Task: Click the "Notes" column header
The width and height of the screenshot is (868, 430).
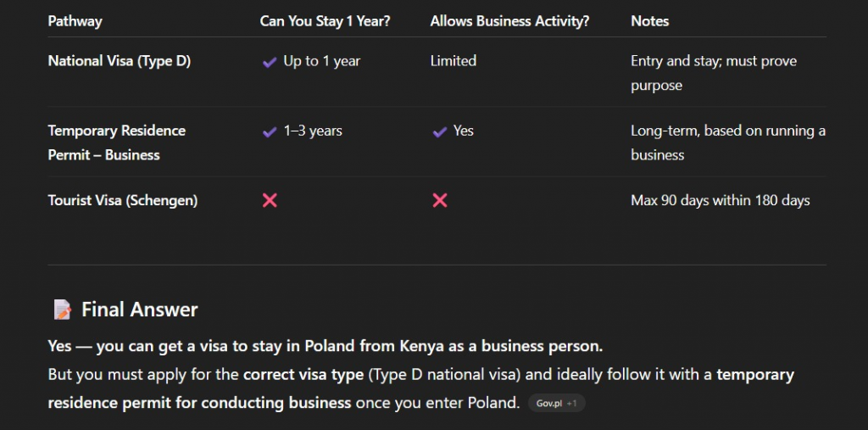Action: click(650, 21)
